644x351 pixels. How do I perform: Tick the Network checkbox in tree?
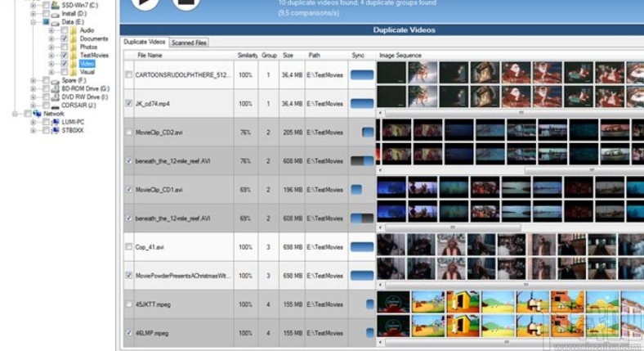28,114
